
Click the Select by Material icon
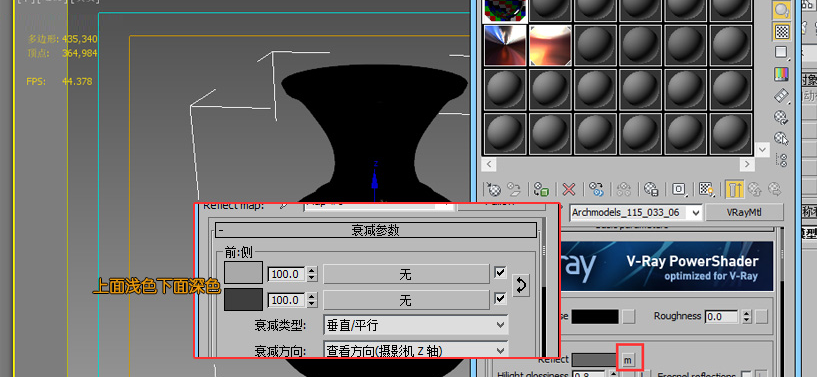tap(781, 139)
